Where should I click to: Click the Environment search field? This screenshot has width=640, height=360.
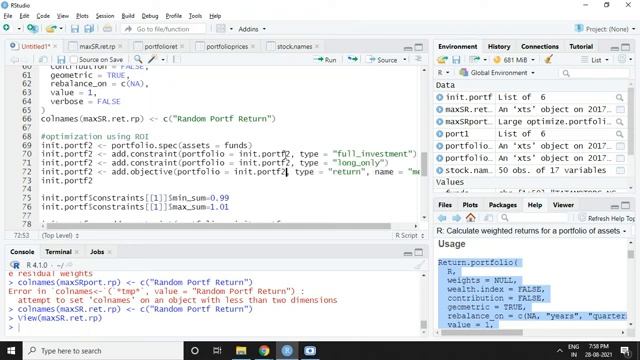(x=594, y=73)
